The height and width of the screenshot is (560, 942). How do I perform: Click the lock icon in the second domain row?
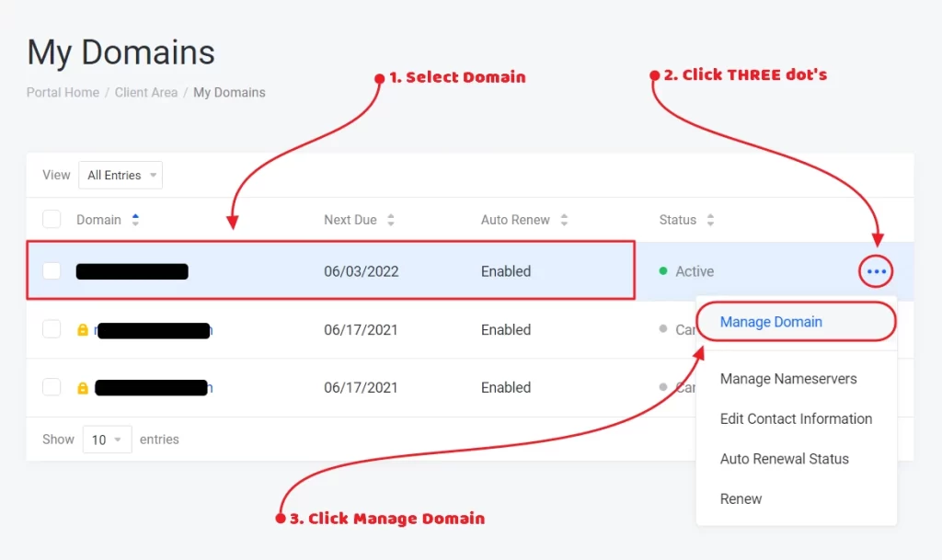(83, 329)
